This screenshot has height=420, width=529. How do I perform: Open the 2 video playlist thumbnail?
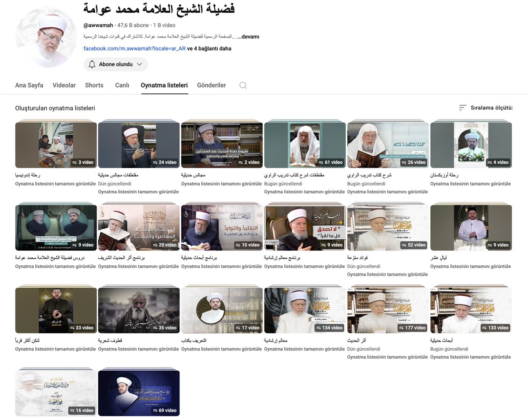point(222,145)
